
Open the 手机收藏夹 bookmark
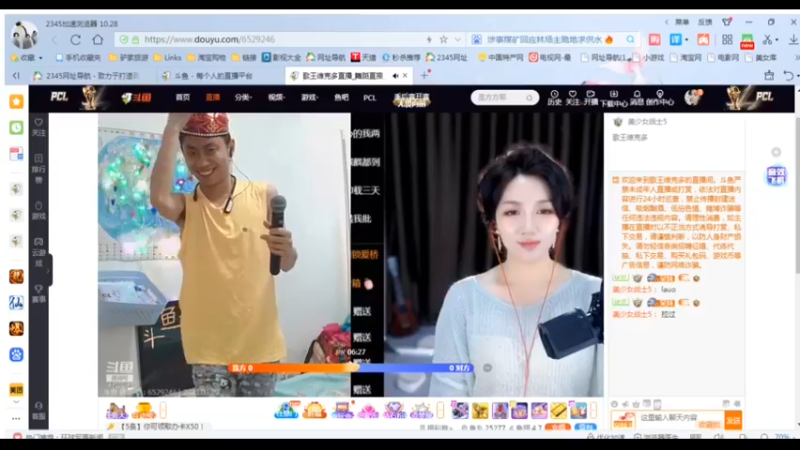coord(78,58)
